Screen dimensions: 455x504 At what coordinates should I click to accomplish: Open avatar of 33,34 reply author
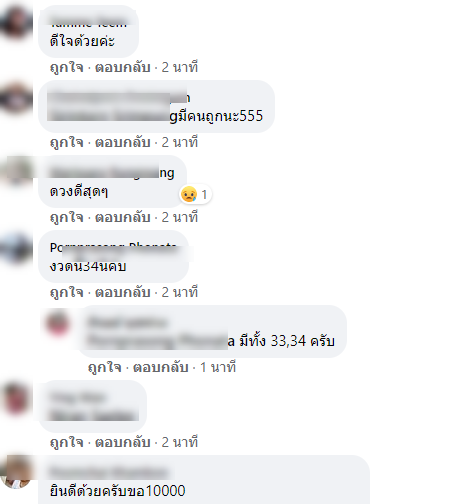coord(58,323)
